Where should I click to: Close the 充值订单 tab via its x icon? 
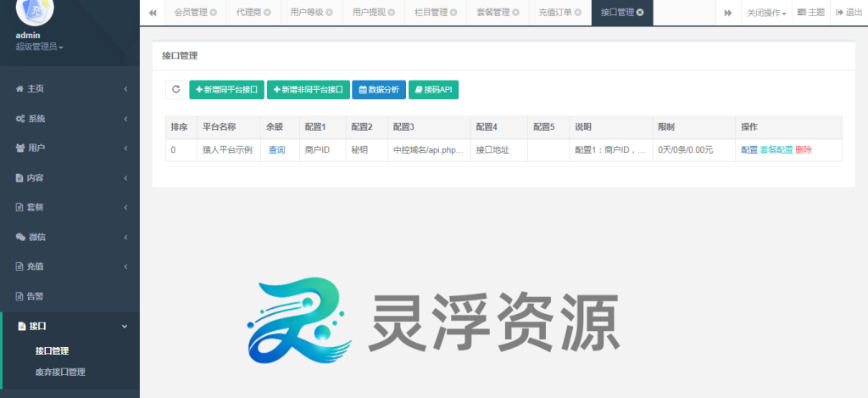tap(577, 12)
